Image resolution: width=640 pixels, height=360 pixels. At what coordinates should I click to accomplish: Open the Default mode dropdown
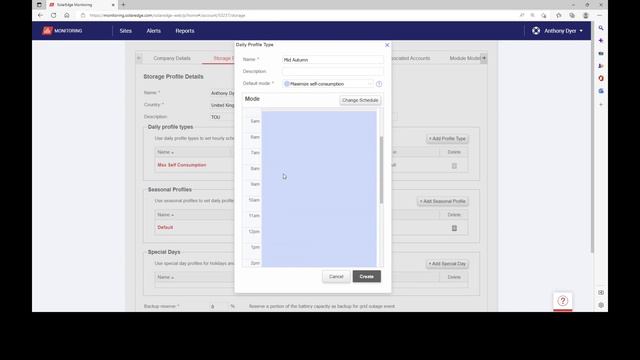pyautogui.click(x=328, y=84)
